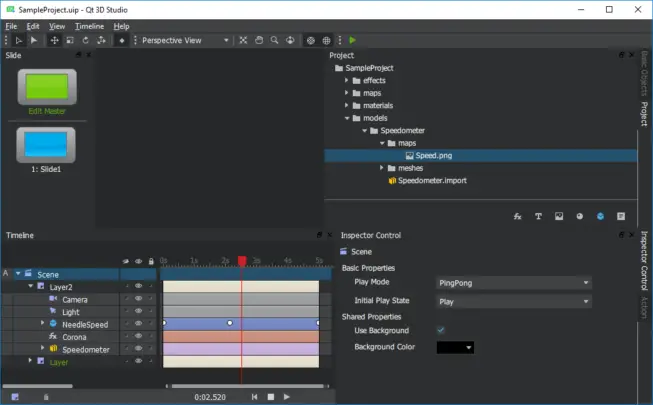Activate the Move/Position tool
The height and width of the screenshot is (405, 653).
pyautogui.click(x=54, y=40)
